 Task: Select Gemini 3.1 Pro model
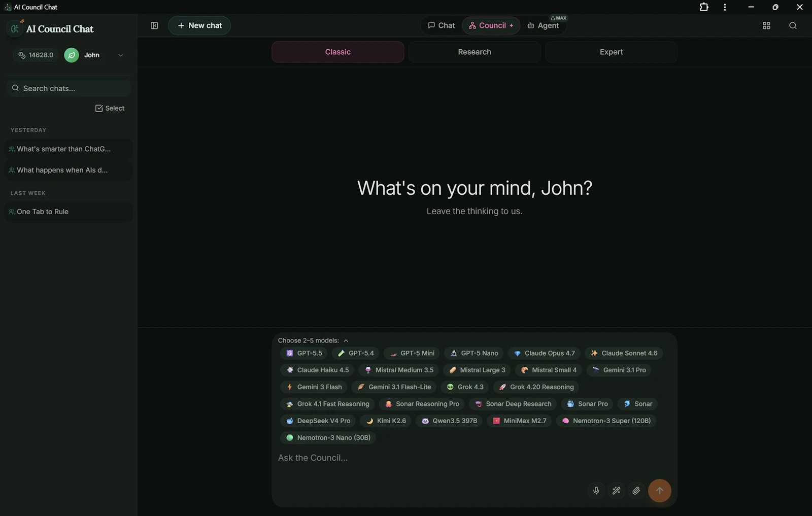(x=619, y=370)
